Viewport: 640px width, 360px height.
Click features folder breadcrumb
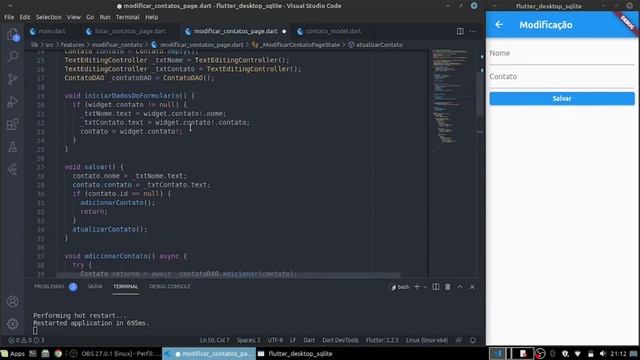click(72, 44)
